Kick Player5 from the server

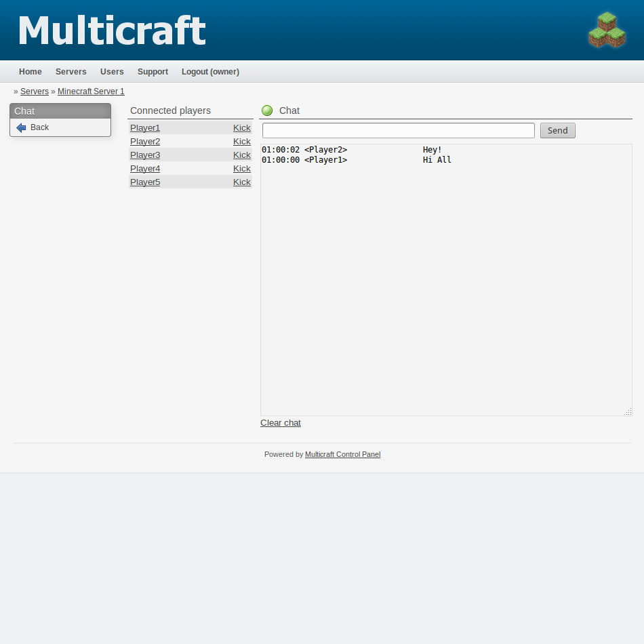[x=242, y=182]
